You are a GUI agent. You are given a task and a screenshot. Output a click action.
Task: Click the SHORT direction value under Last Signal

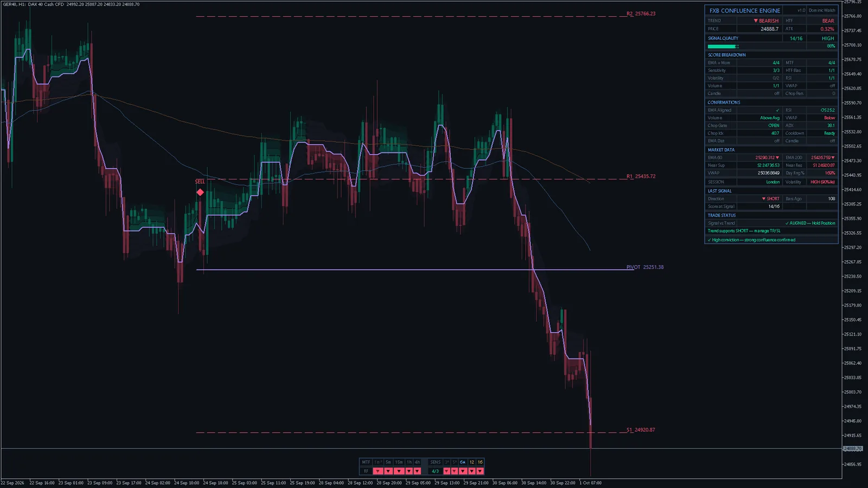[771, 199]
